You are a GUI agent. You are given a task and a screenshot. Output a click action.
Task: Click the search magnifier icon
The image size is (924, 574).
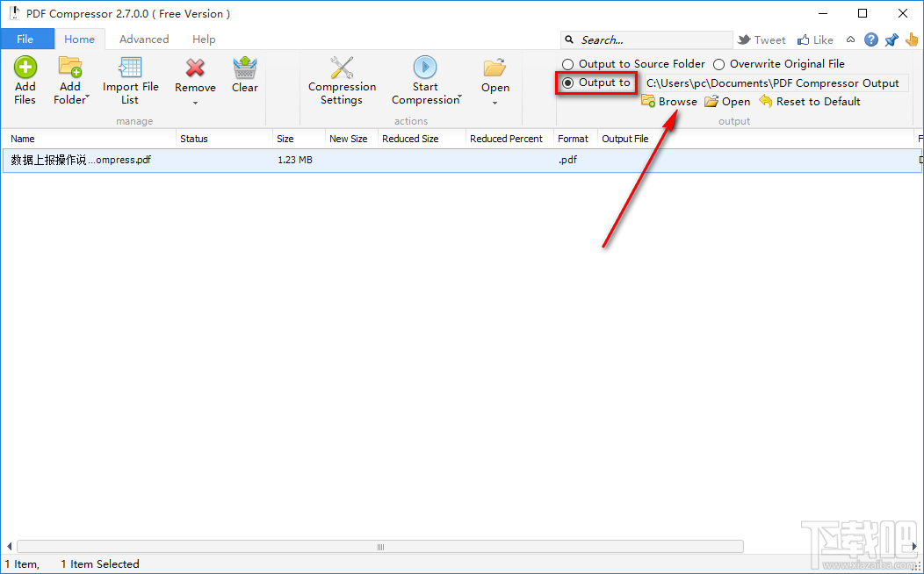click(x=569, y=39)
